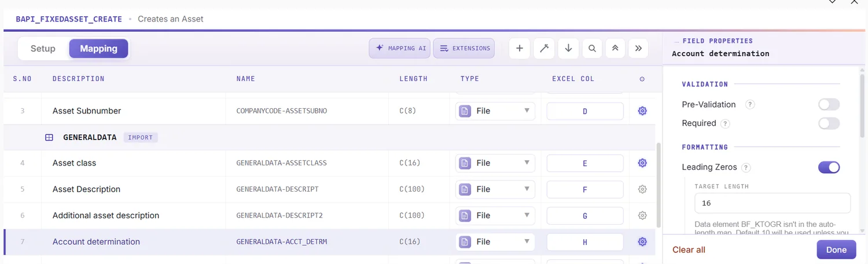Edit the Target Length field showing 16

(773, 203)
